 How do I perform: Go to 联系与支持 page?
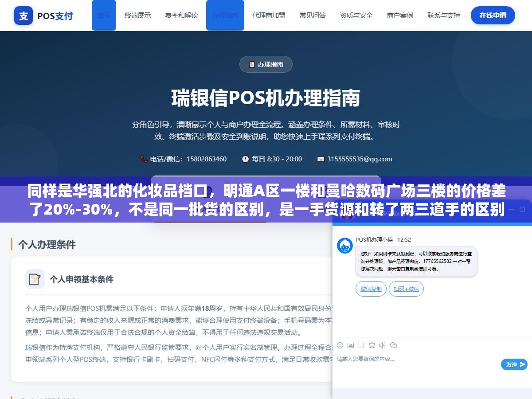click(x=444, y=15)
